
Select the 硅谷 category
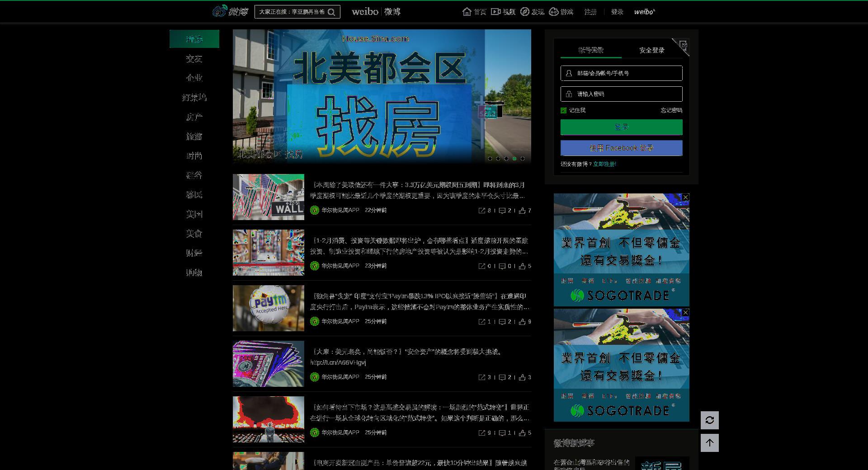coord(194,175)
